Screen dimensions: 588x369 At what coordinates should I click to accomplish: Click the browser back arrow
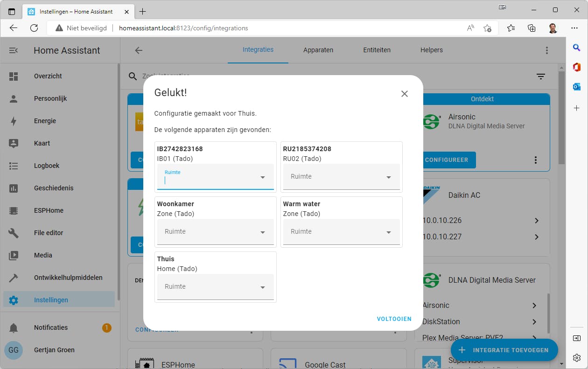(14, 28)
